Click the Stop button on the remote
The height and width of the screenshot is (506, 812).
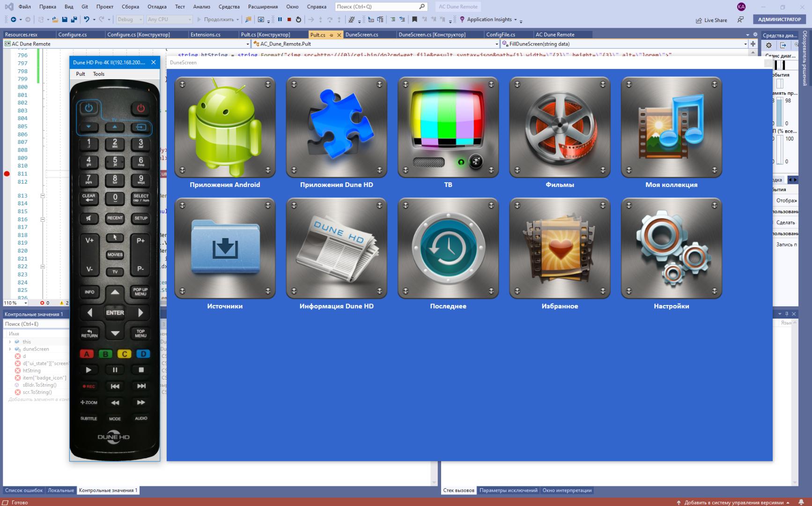point(141,370)
